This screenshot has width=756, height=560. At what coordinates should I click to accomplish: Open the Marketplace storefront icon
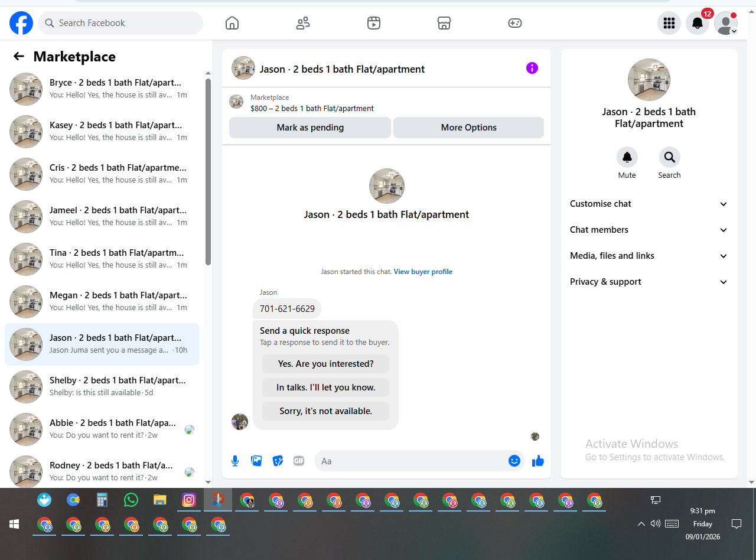pyautogui.click(x=444, y=23)
